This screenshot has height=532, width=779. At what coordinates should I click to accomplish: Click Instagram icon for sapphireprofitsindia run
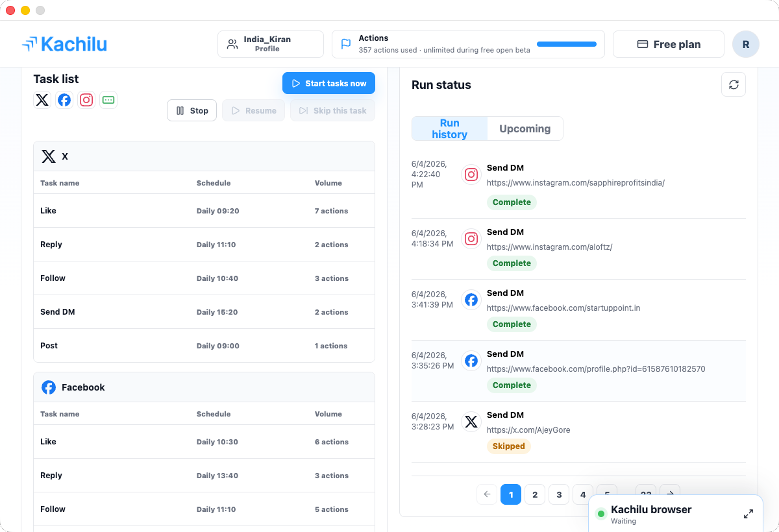[472, 175]
